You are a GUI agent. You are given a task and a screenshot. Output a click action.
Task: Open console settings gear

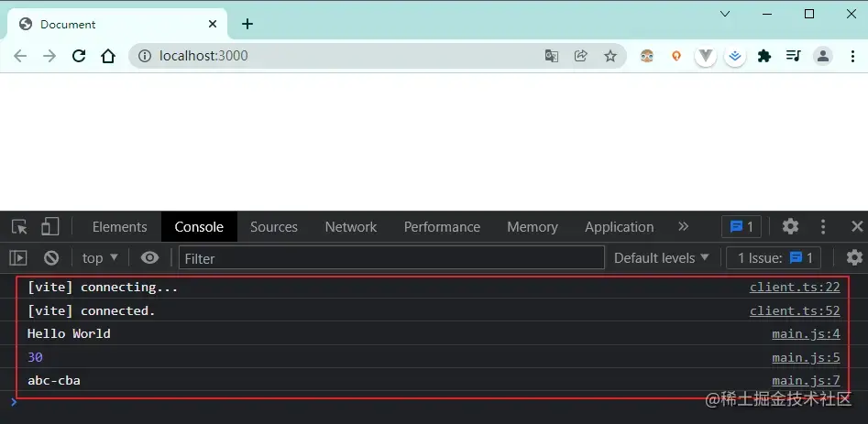pos(854,257)
